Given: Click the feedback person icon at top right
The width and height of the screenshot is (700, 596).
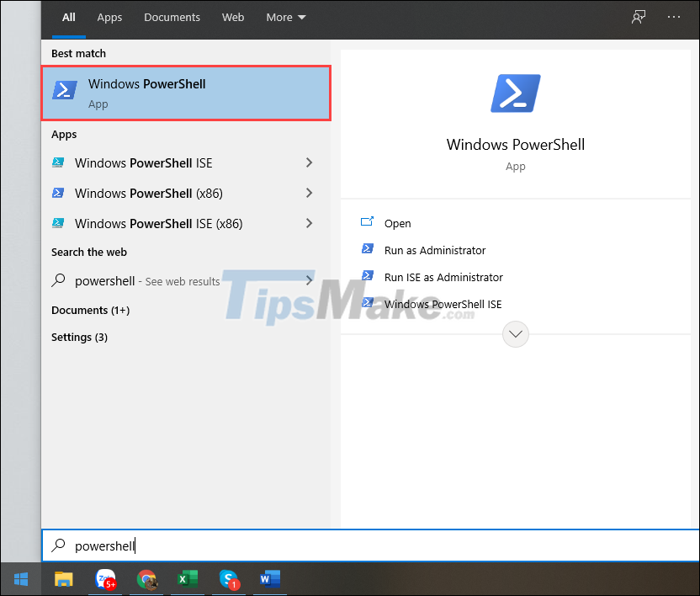Looking at the screenshot, I should pos(639,17).
